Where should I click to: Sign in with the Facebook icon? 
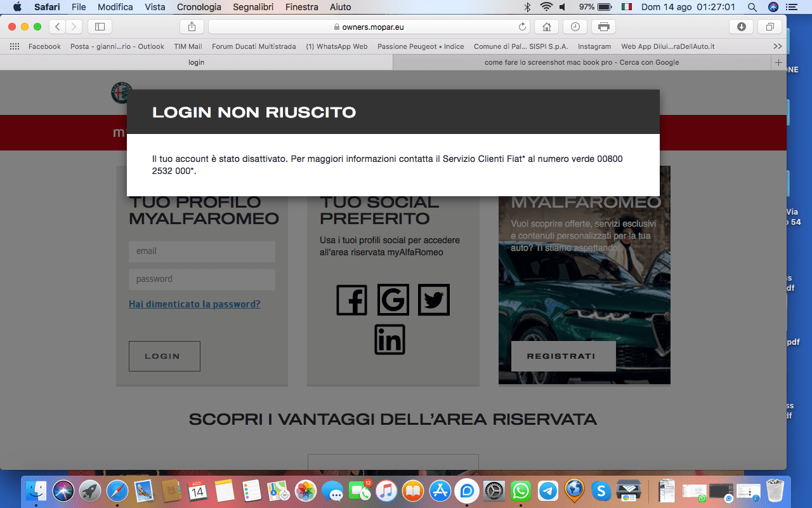[352, 300]
